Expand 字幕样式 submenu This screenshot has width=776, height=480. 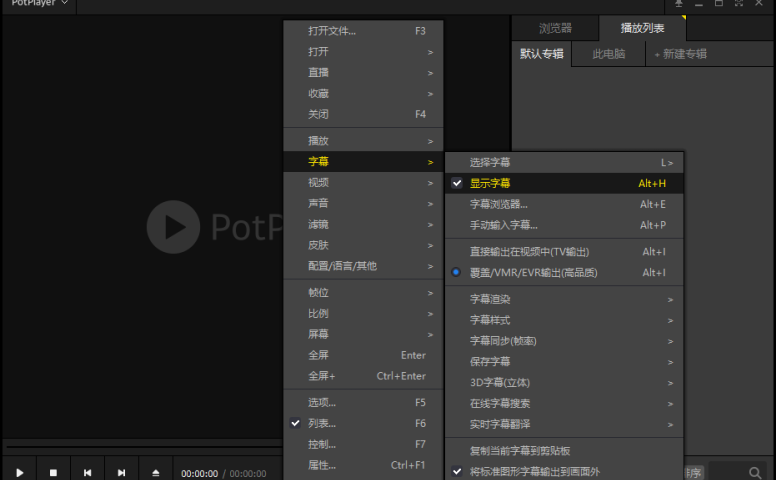[564, 320]
